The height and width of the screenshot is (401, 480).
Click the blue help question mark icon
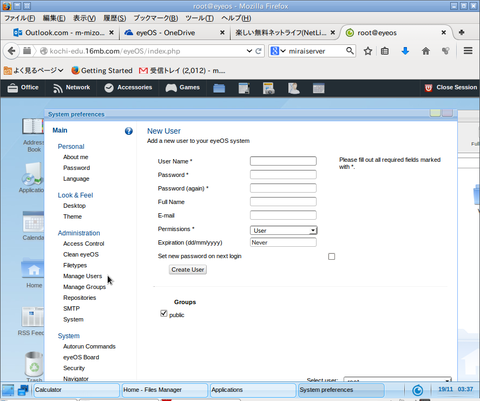pos(129,131)
